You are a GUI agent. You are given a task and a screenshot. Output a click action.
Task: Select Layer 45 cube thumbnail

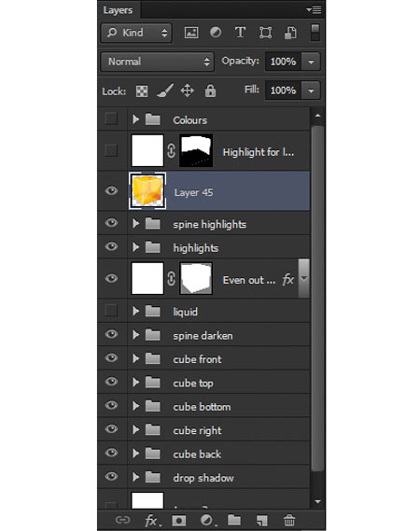(147, 190)
